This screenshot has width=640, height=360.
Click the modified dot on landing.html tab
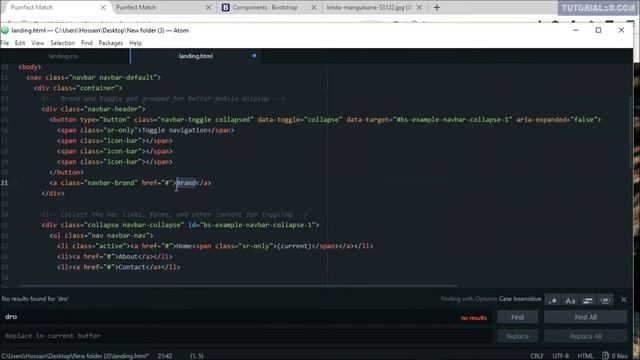coord(254,56)
